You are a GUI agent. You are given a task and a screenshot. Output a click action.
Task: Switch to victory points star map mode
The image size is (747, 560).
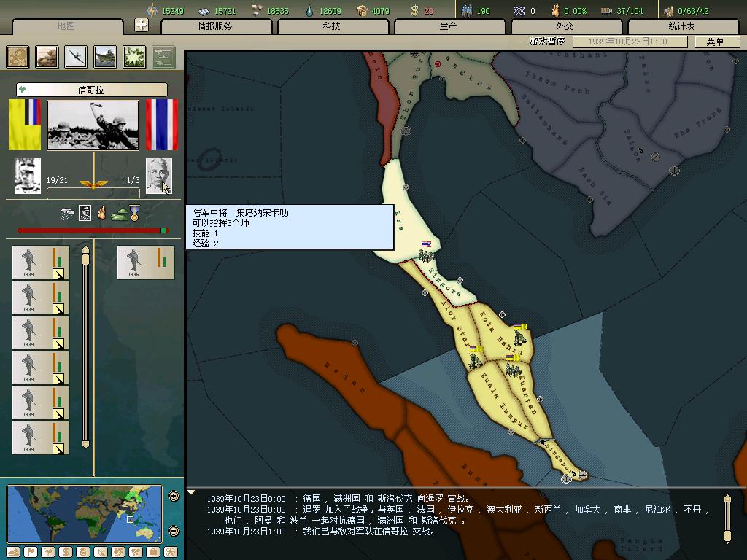coord(171,552)
